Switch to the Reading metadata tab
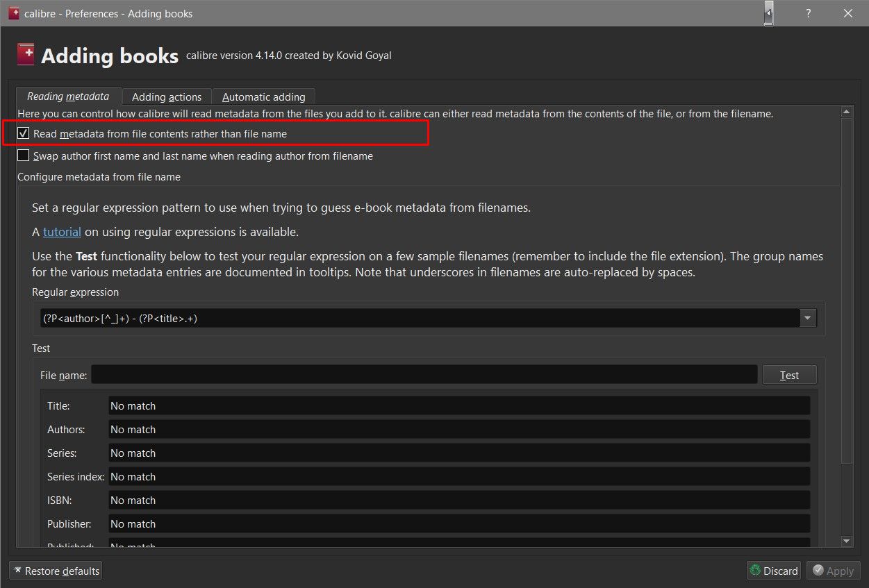 coord(68,96)
